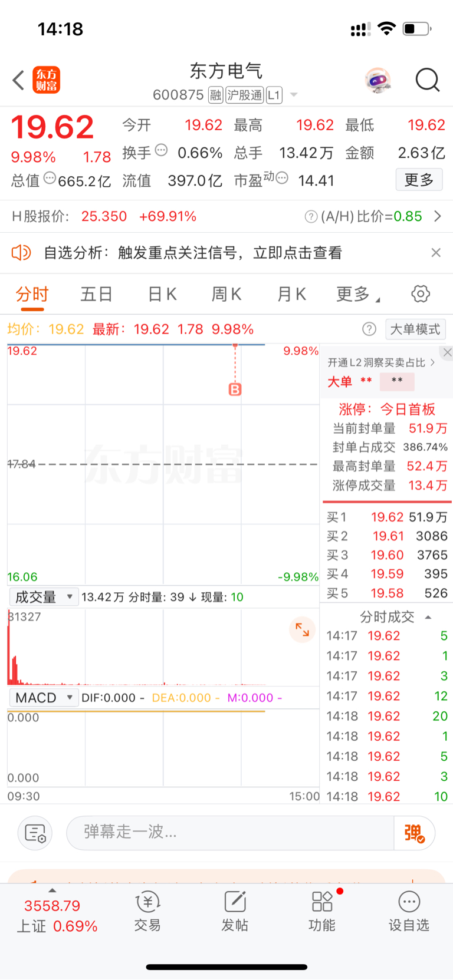Tap the search magnifier icon

pos(428,80)
